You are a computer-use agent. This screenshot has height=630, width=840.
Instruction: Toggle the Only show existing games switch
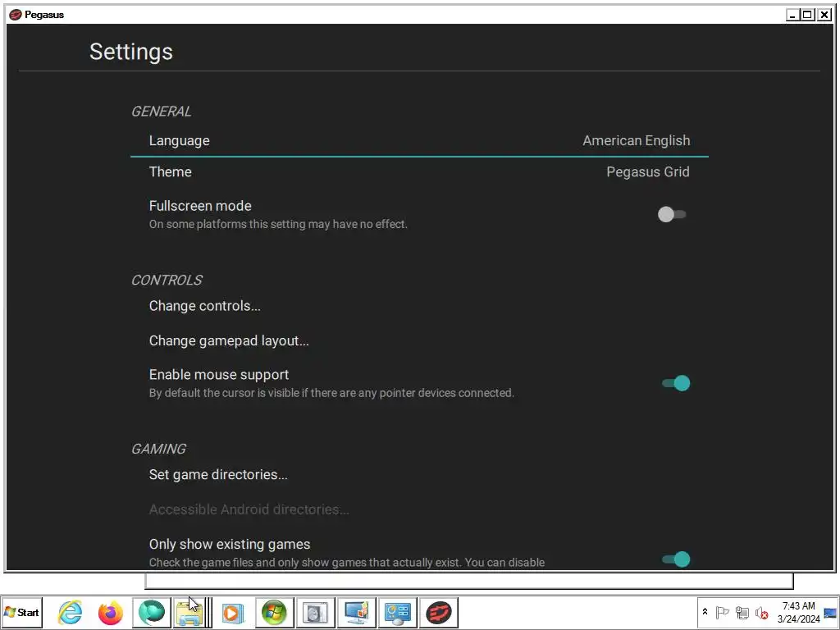[676, 559]
